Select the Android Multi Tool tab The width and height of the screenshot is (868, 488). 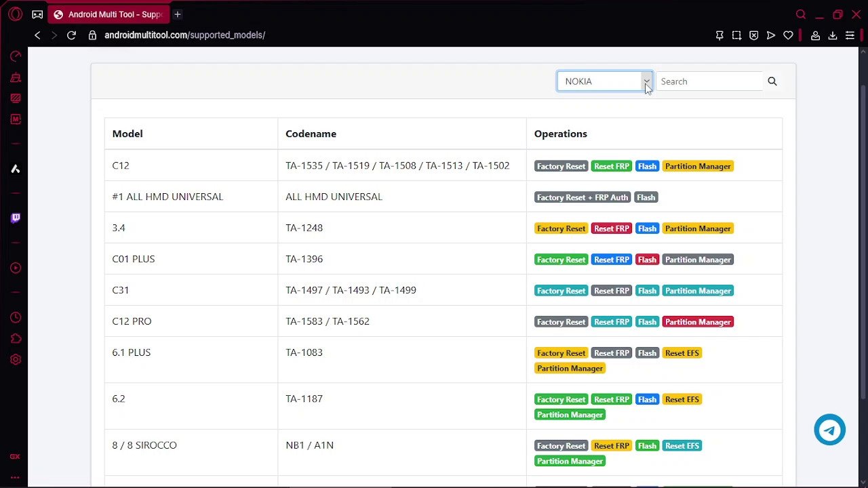tap(108, 14)
